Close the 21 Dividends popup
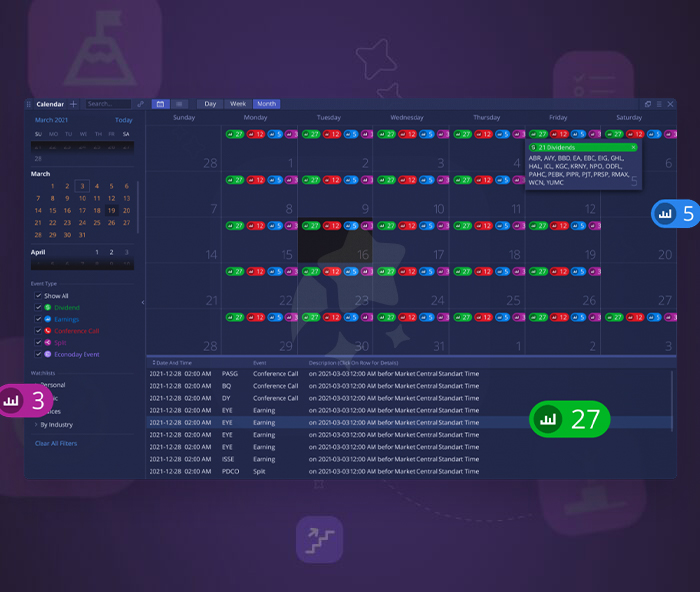The height and width of the screenshot is (592, 700). point(634,147)
